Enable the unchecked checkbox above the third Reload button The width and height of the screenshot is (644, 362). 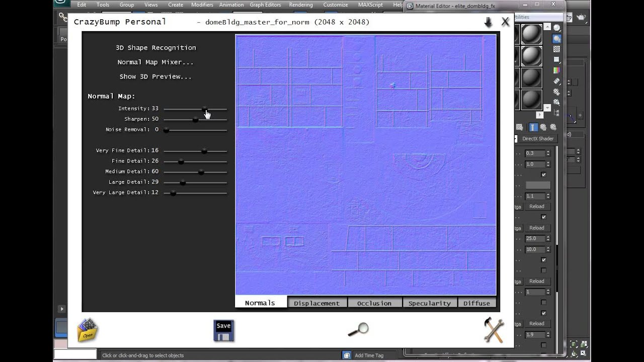pos(543,270)
